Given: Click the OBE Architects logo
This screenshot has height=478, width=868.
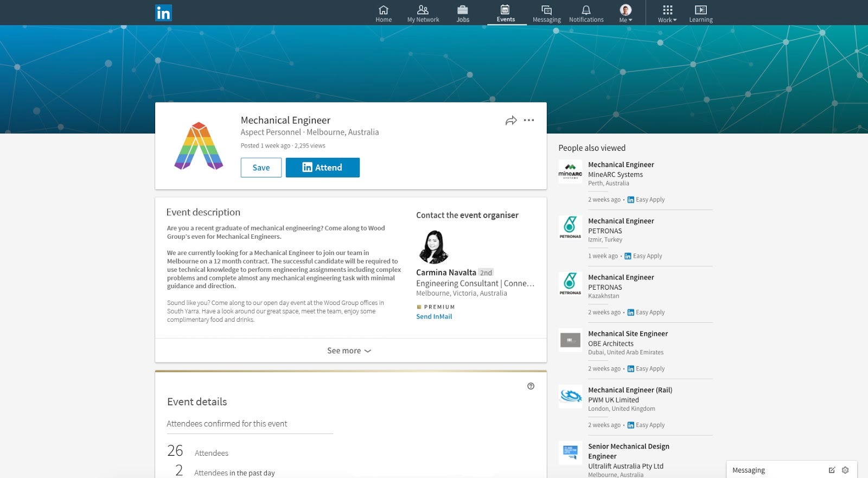Looking at the screenshot, I should (x=570, y=341).
